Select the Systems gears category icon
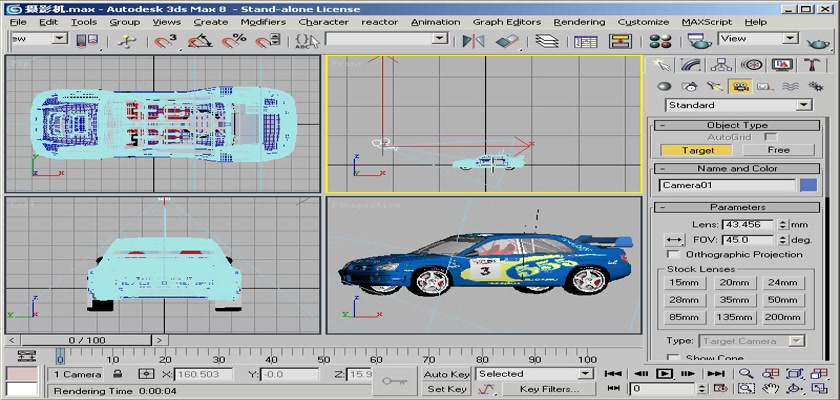 (815, 86)
